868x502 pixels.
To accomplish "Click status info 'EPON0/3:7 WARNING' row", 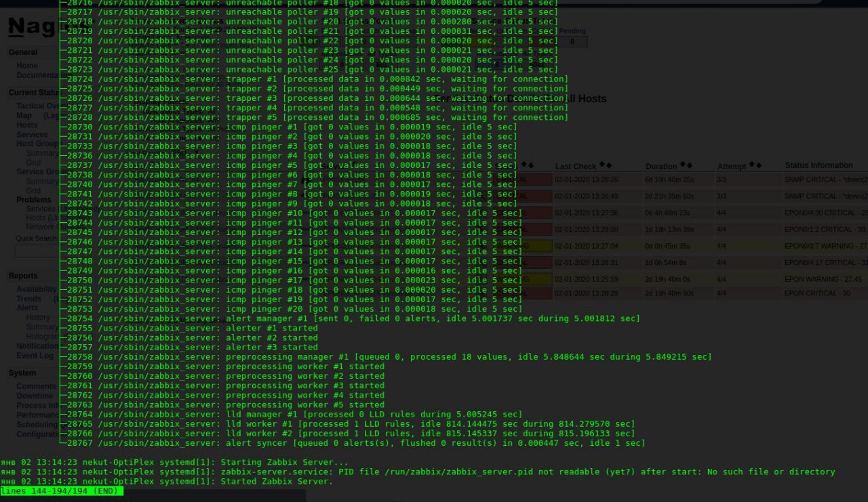I will pos(825,246).
